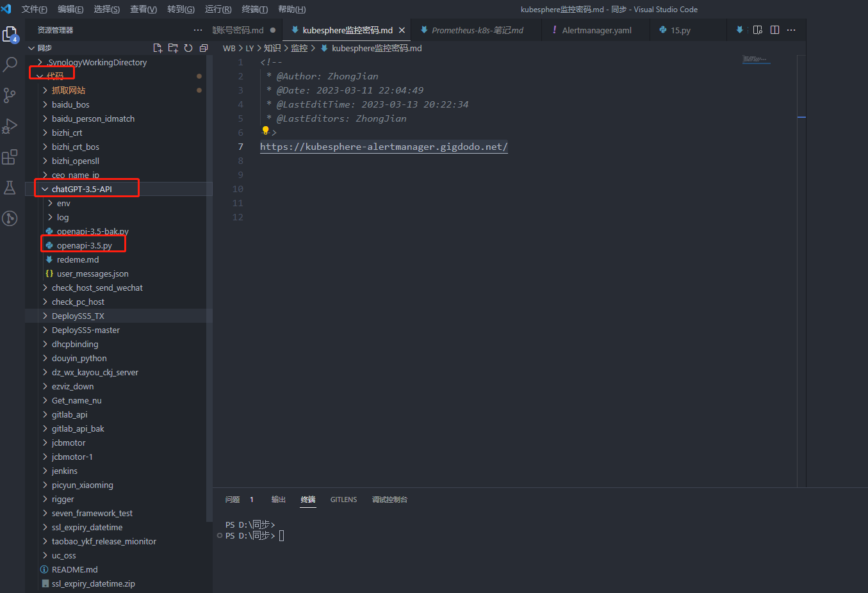868x593 pixels.
Task: Expand the DeploySS5_TX folder
Action: (45, 316)
